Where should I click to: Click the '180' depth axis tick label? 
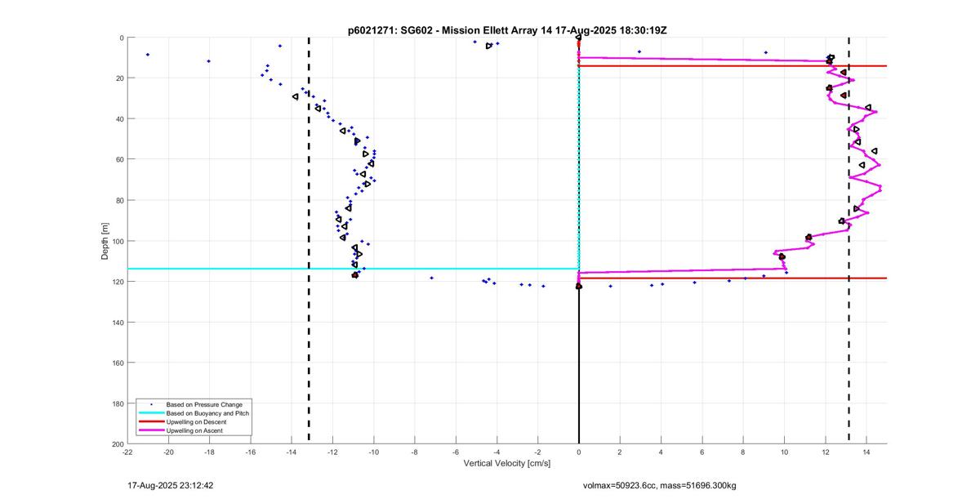click(x=118, y=403)
